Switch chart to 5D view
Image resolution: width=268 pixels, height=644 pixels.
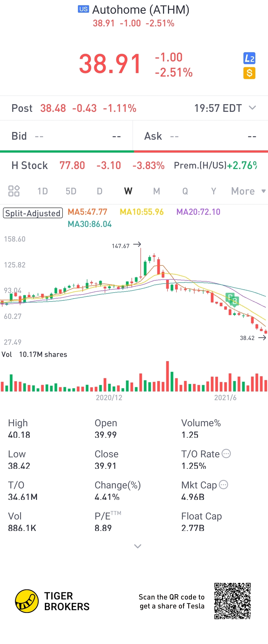pyautogui.click(x=71, y=191)
